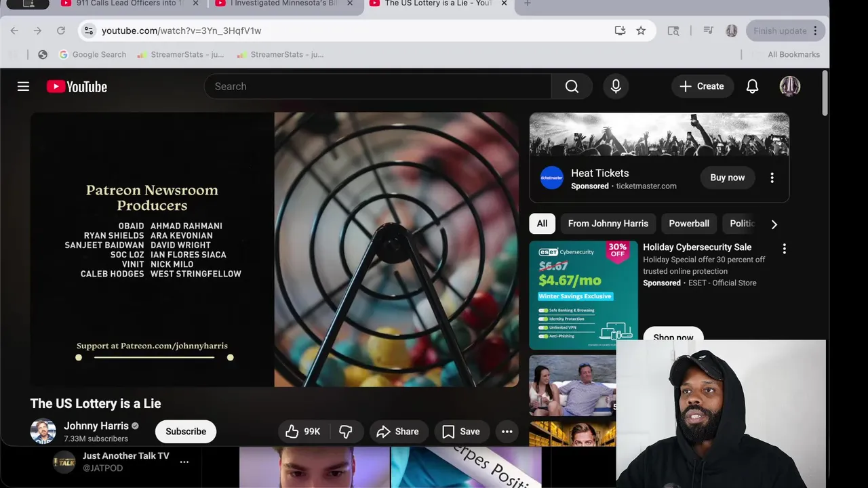Click The US Lottery is a Lie title
Viewport: 868px width, 488px height.
coord(96,403)
